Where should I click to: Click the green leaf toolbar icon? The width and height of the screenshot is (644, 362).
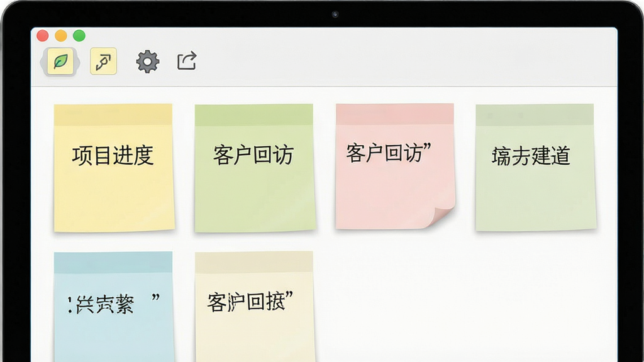tap(60, 62)
